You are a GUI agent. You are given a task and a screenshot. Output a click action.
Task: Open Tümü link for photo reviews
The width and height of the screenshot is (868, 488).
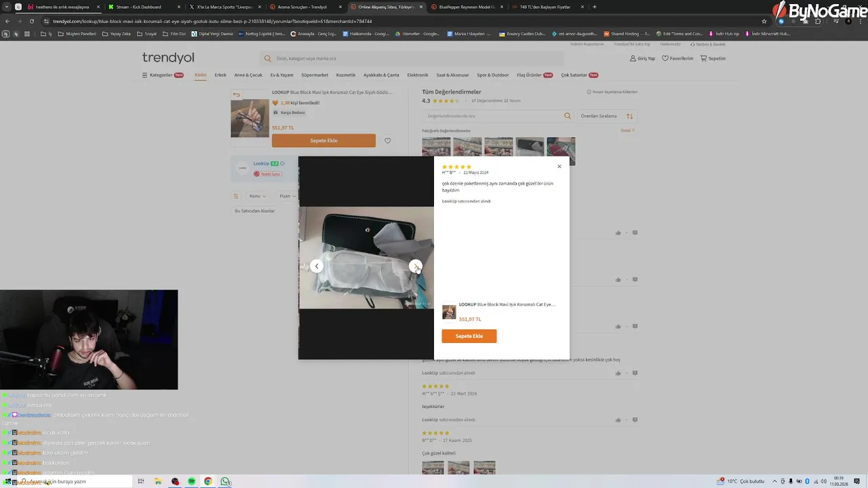click(x=627, y=130)
